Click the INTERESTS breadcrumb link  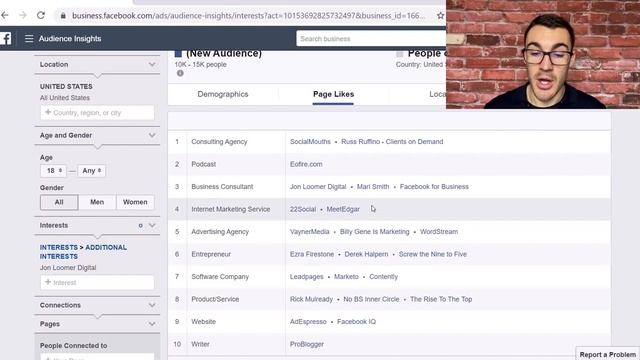pos(58,247)
